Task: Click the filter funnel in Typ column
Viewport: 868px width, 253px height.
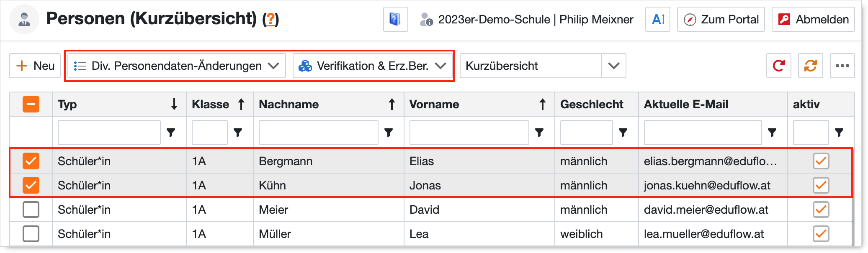Action: (171, 133)
